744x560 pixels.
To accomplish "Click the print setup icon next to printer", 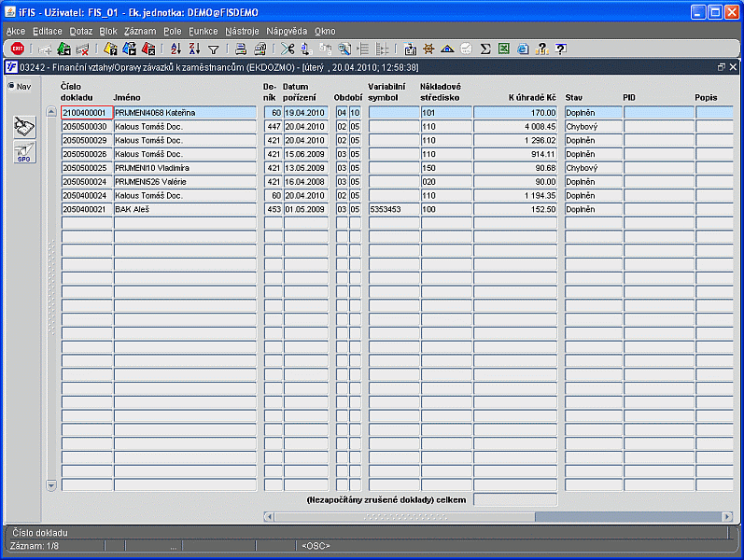I will point(260,49).
